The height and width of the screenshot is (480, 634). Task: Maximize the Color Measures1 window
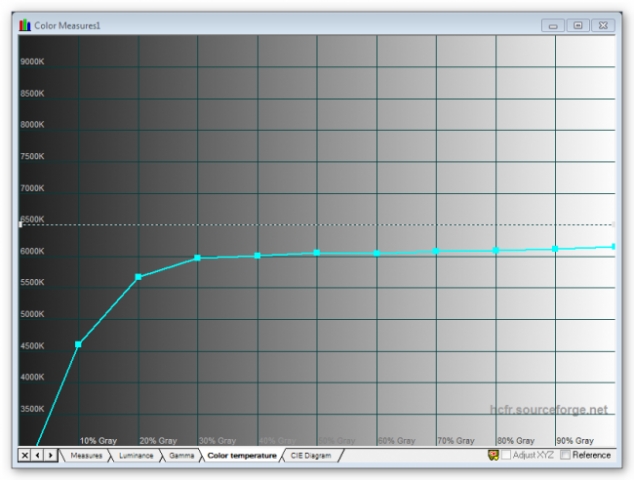577,24
